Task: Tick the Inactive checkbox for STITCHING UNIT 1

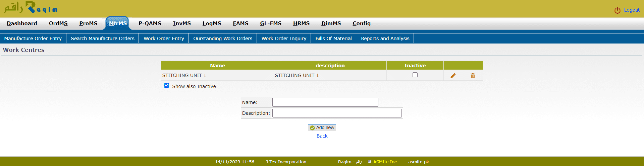Action: (415, 75)
